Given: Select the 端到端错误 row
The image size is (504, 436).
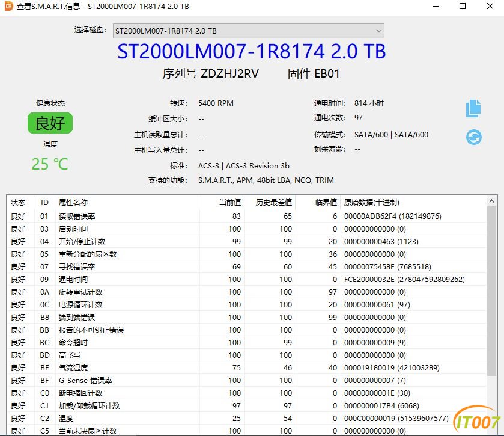Looking at the screenshot, I should [x=246, y=318].
